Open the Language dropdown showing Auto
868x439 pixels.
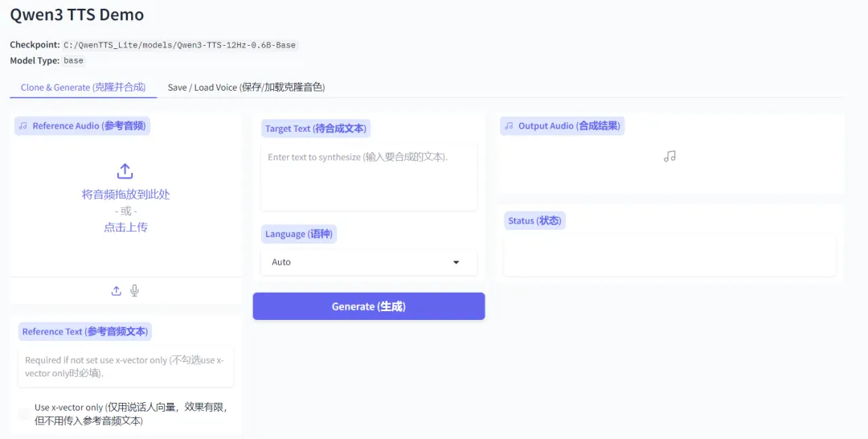pyautogui.click(x=369, y=262)
